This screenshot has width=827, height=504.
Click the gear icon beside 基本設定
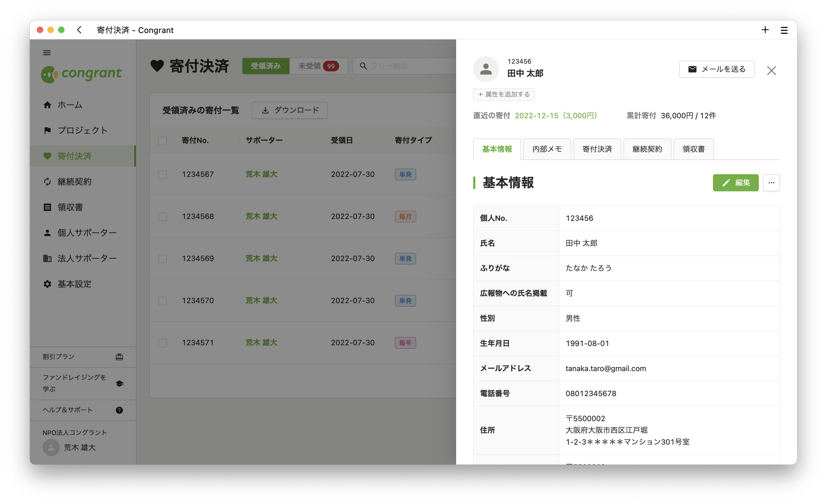tap(48, 284)
